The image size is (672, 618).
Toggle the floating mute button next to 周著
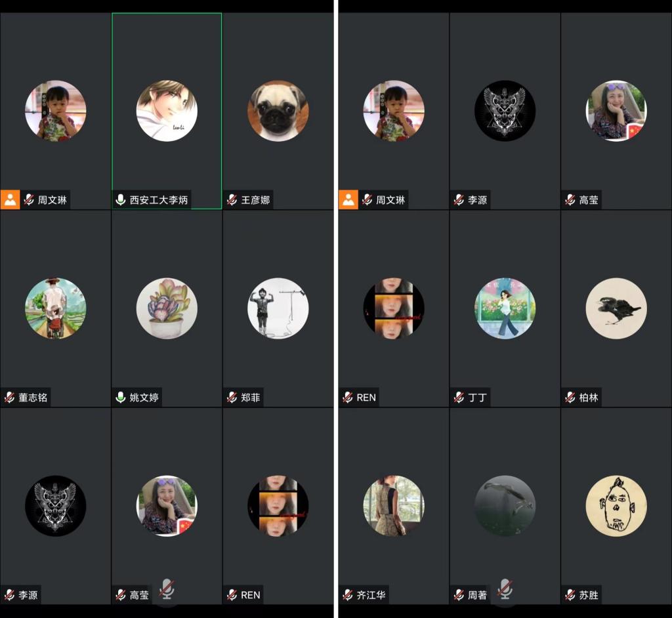[505, 589]
